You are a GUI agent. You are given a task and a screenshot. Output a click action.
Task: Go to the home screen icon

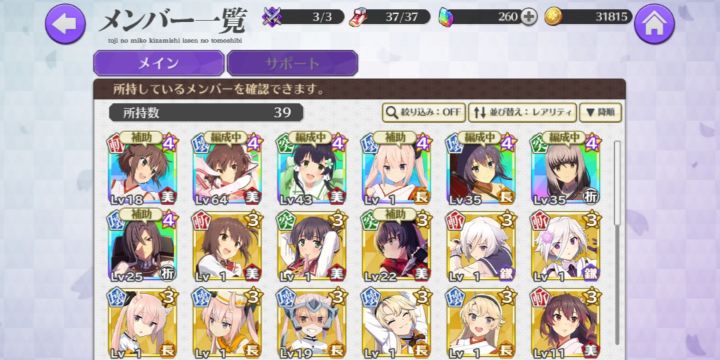(x=654, y=24)
